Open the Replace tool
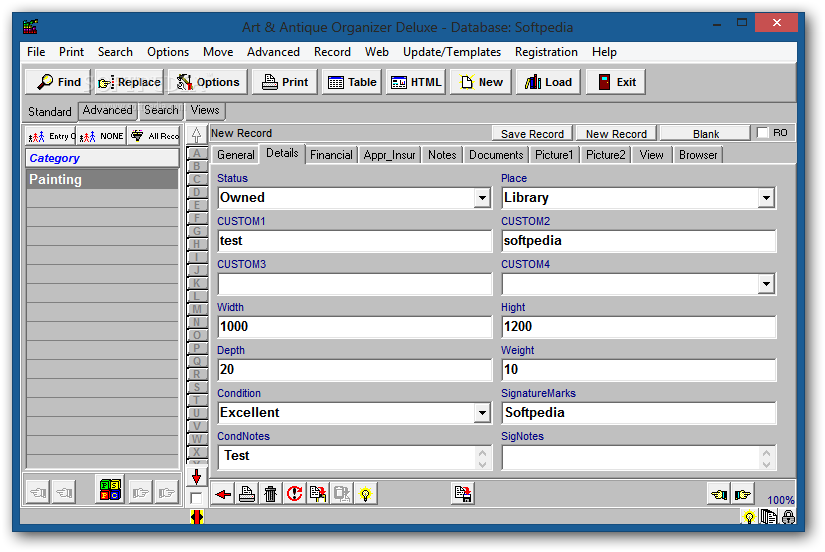Viewport: 825px width, 552px height. click(129, 82)
